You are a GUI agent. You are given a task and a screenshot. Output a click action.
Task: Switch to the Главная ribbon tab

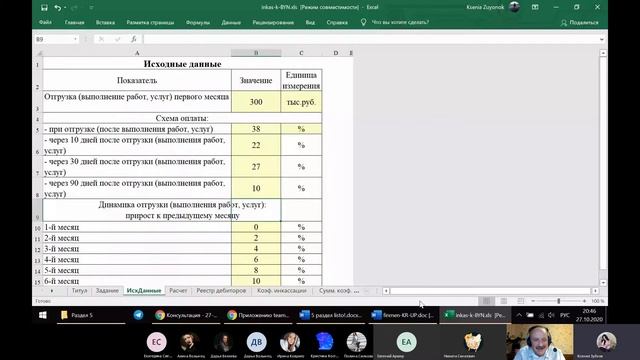[74, 22]
